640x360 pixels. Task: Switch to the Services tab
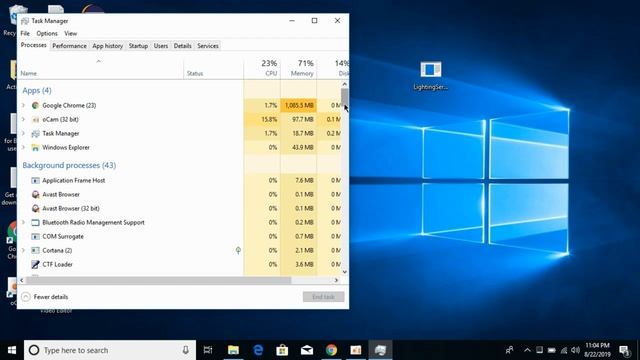pyautogui.click(x=208, y=46)
